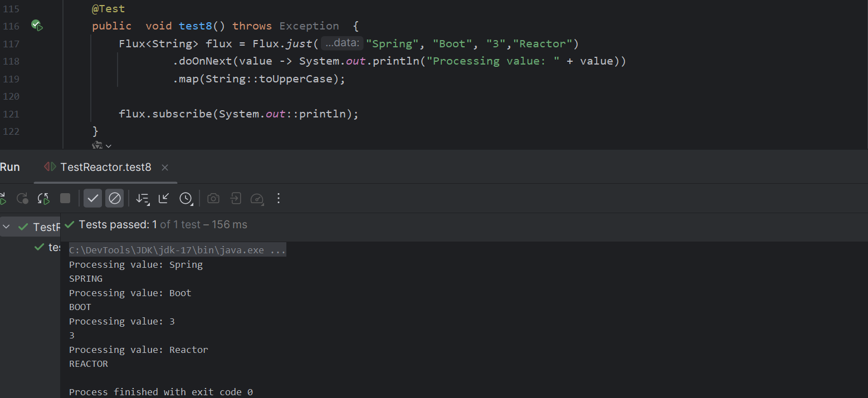The image size is (868, 398).
Task: Click 'Process finished with exit code 0' line
Action: click(x=160, y=392)
